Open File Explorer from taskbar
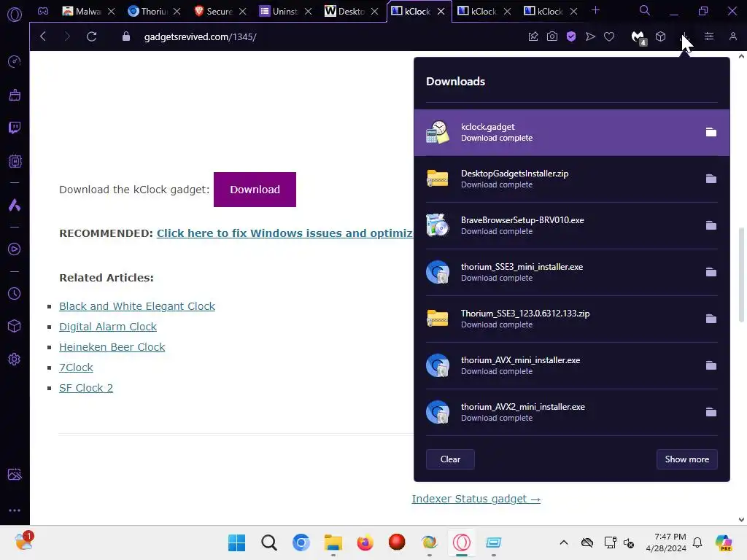 coord(333,542)
